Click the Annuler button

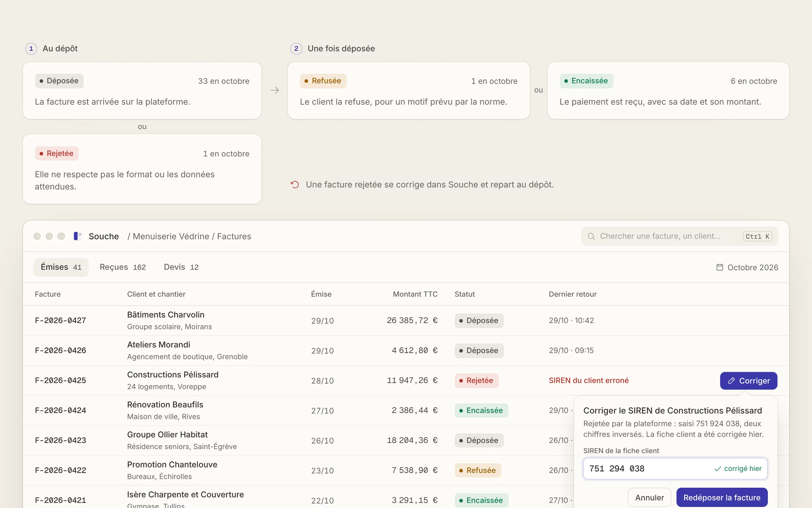(x=649, y=498)
